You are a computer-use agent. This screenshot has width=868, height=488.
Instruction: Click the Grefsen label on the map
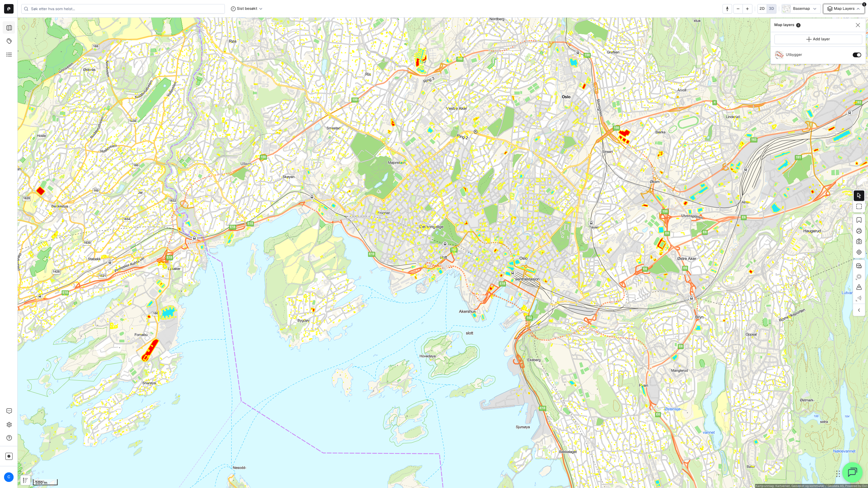pyautogui.click(x=613, y=52)
